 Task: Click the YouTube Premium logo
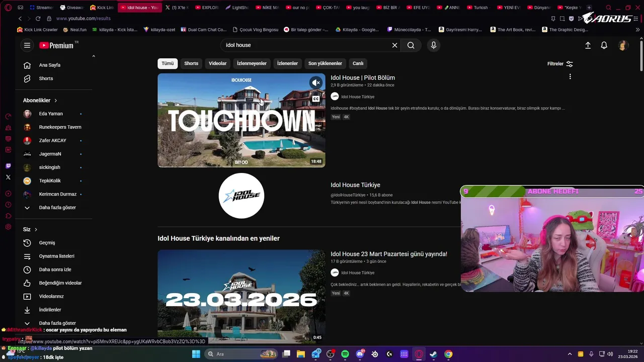pos(56,45)
